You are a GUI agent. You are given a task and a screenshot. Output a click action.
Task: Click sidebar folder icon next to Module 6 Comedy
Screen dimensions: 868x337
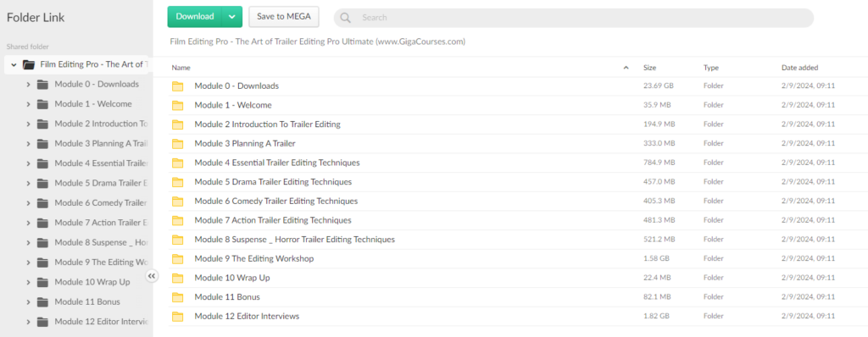42,203
